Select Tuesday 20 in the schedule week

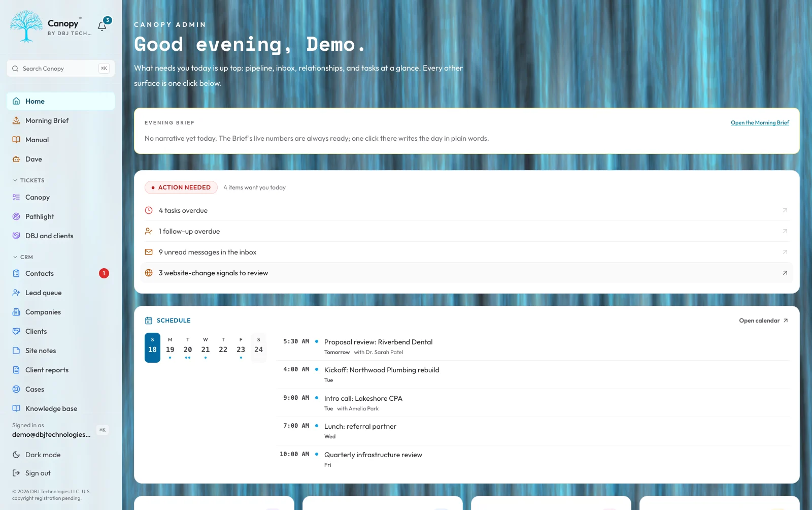point(188,347)
